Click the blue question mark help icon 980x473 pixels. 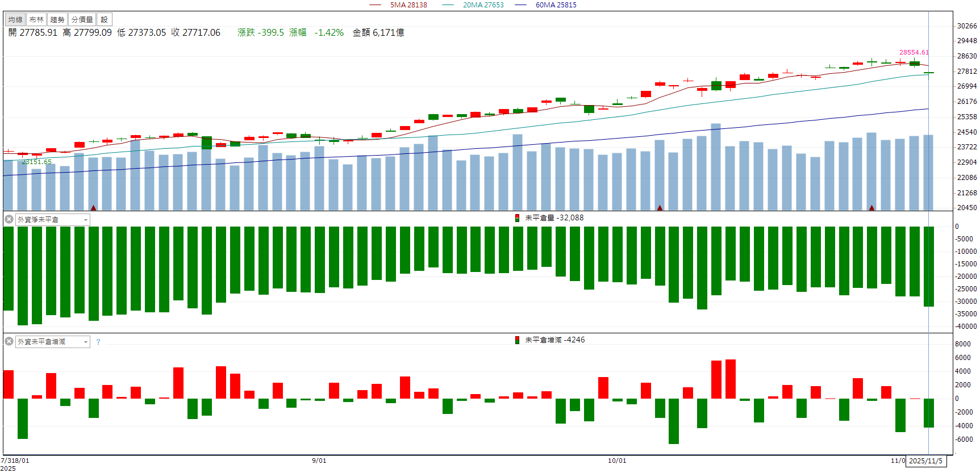click(98, 342)
